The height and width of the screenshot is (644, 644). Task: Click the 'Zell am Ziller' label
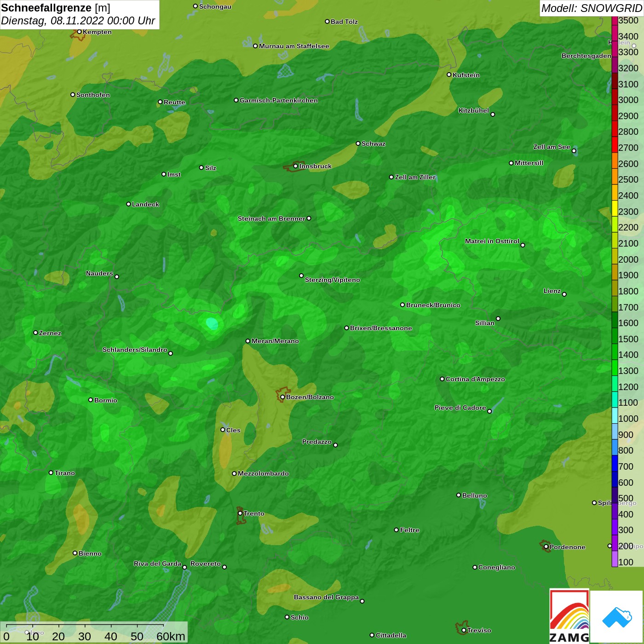pos(415,177)
